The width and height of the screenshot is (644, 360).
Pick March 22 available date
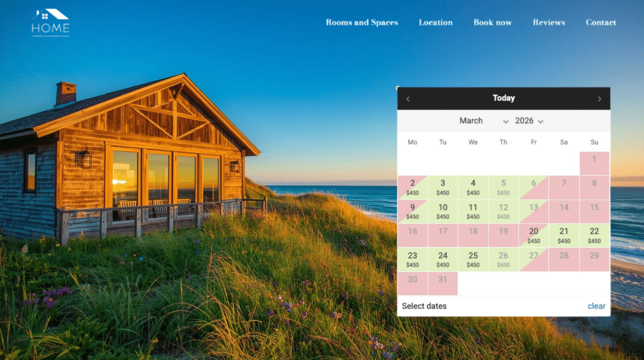(x=594, y=235)
